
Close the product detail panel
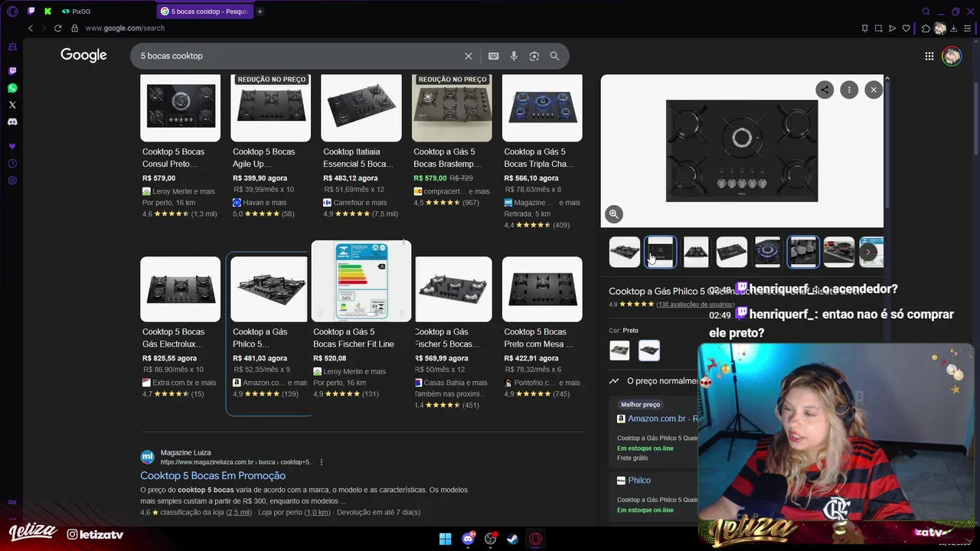coord(874,90)
